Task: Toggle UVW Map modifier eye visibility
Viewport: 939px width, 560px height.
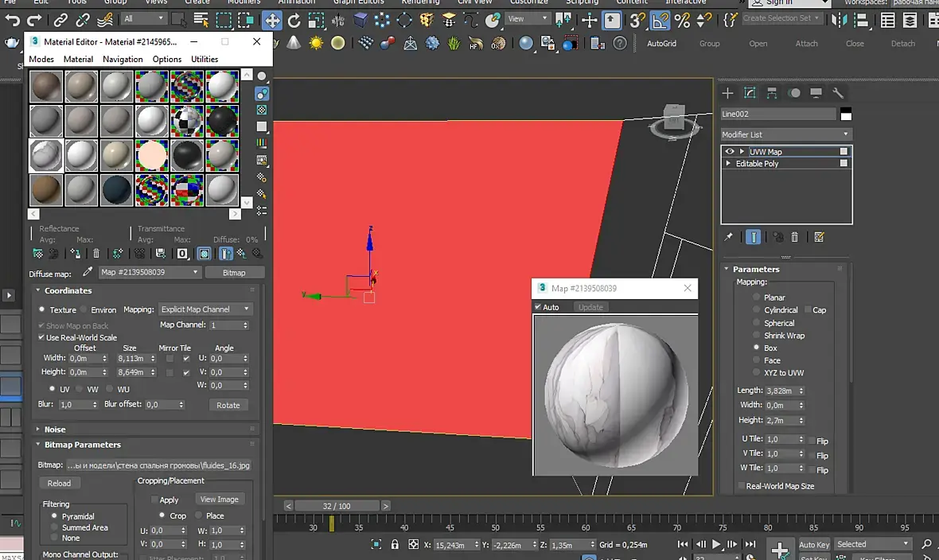Action: click(x=730, y=151)
